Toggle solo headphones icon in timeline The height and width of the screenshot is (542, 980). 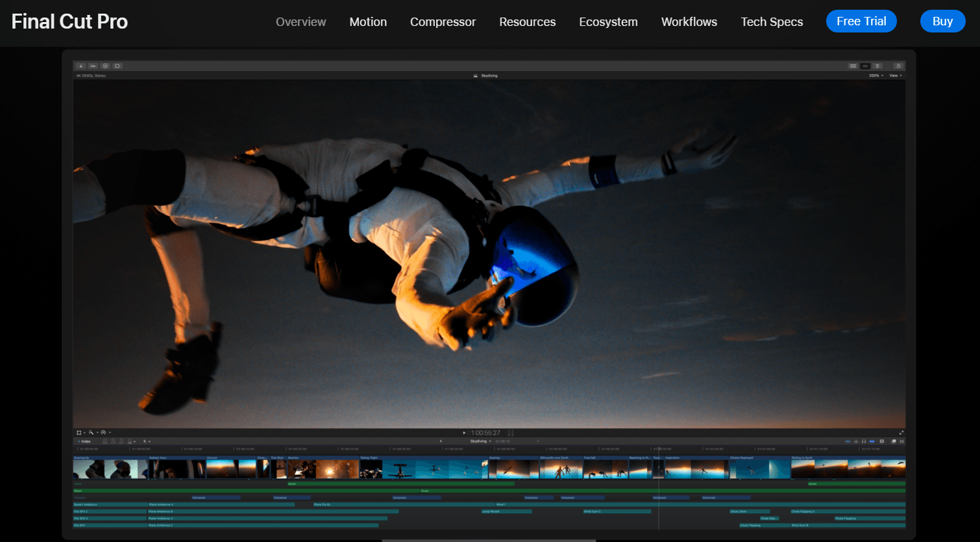864,441
